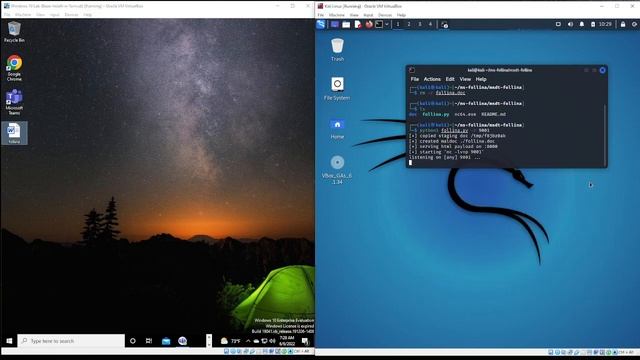Open Devices menu in Windows VirtualBox window
This screenshot has width=640, height=360.
click(71, 15)
